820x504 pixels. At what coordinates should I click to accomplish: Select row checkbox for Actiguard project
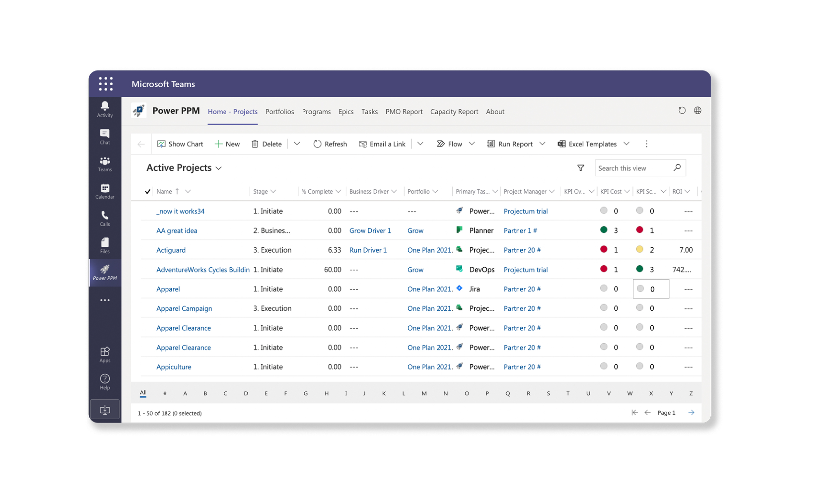click(147, 250)
